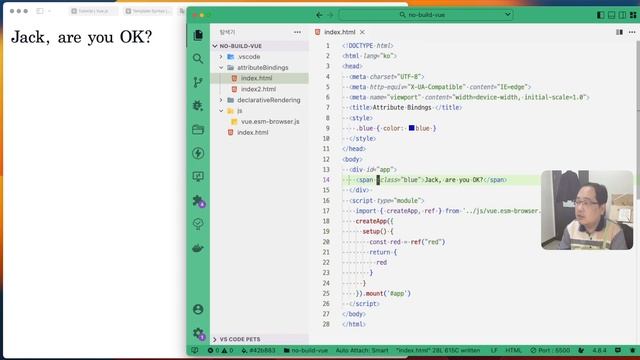
Task: Go forward with the title bar arrow
Action: tap(330, 15)
